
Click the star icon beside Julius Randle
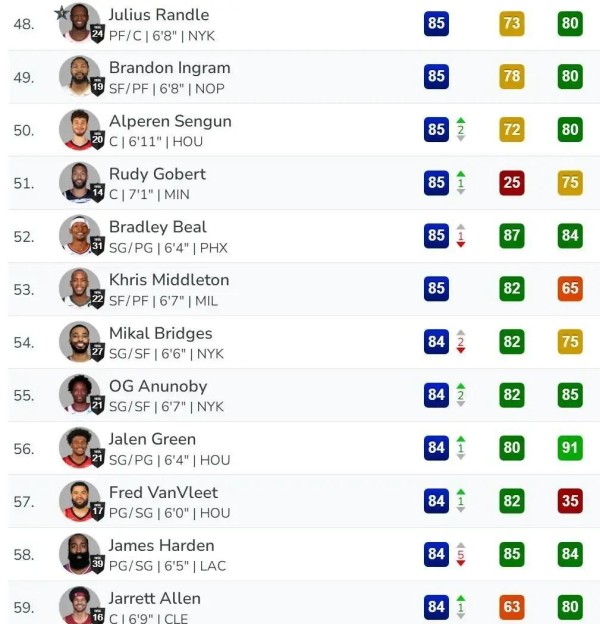click(x=62, y=13)
